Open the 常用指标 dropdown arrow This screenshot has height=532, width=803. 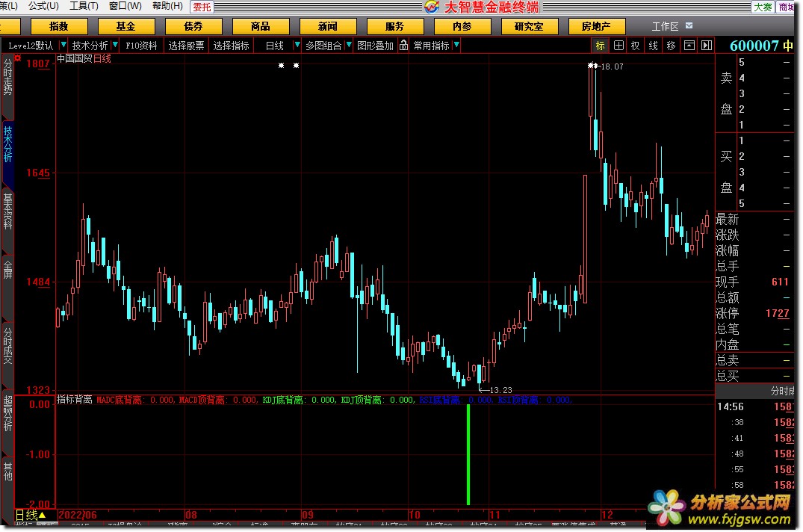(456, 46)
